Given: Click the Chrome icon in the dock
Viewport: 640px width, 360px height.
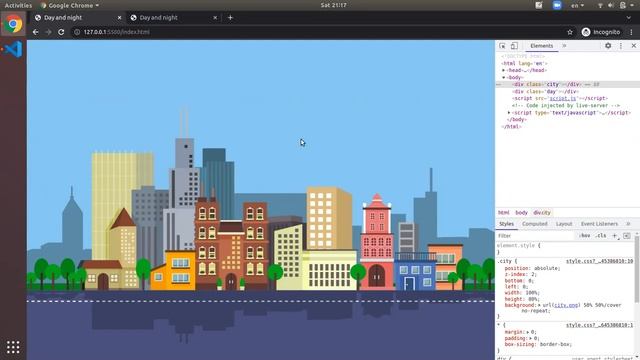Looking at the screenshot, I should tap(13, 24).
